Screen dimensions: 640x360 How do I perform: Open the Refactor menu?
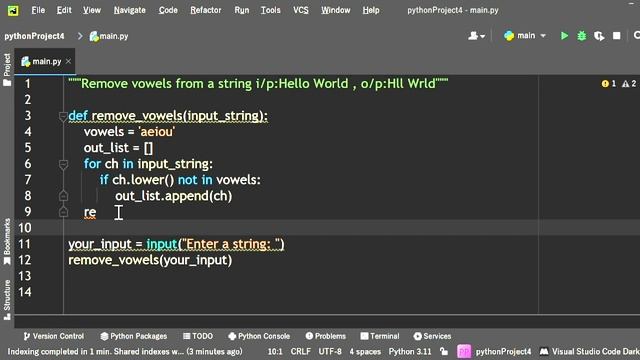[205, 10]
